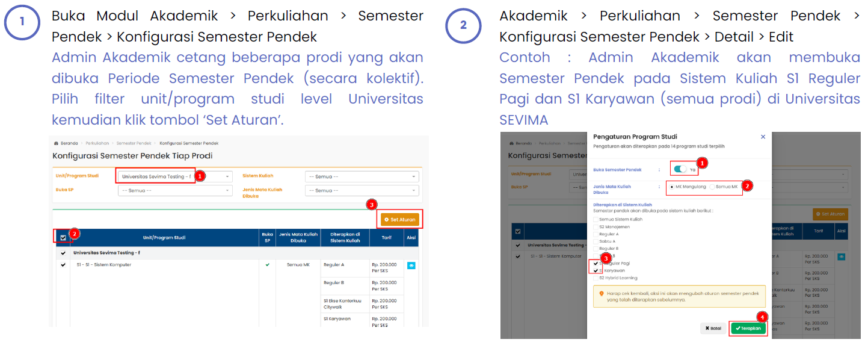Close the Pengaturan Program Studi dialog
This screenshot has height=351, width=868.
click(x=763, y=137)
